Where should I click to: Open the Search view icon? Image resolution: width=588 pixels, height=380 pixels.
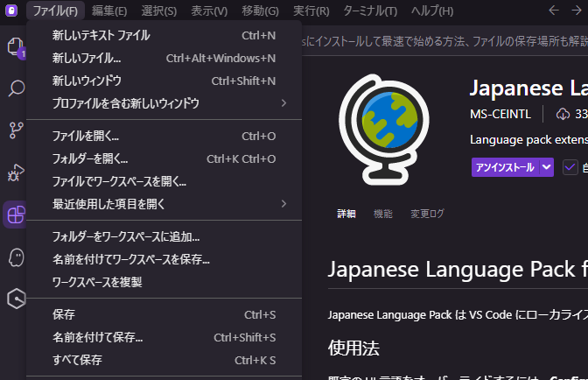pyautogui.click(x=16, y=88)
